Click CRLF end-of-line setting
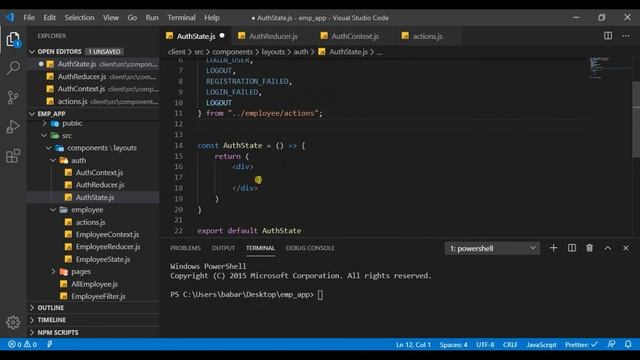 [510, 344]
